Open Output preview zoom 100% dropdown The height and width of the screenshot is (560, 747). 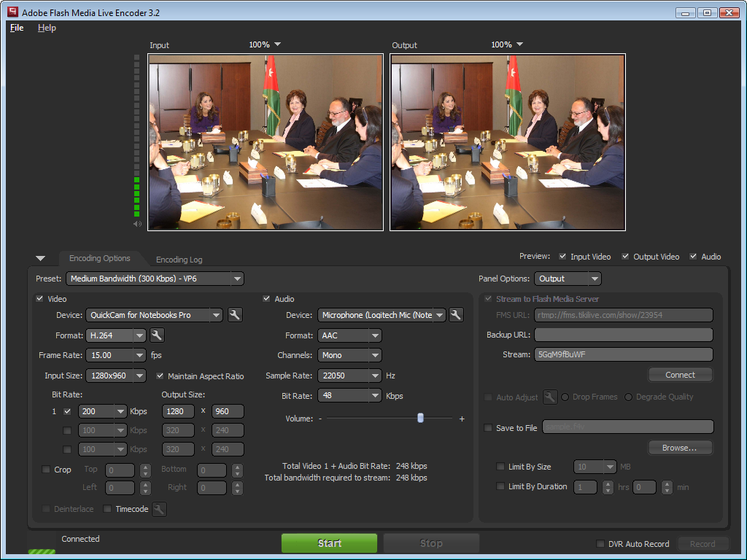click(x=508, y=44)
